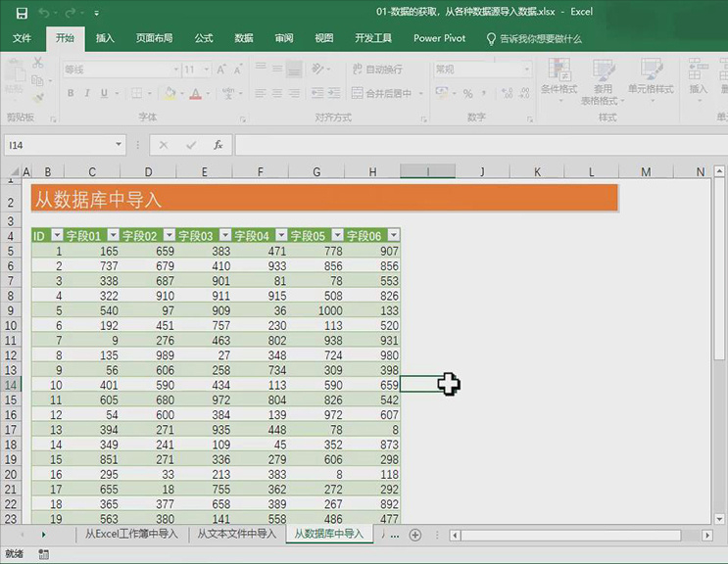728x564 pixels.
Task: Click the Undo arrow icon
Action: point(44,13)
